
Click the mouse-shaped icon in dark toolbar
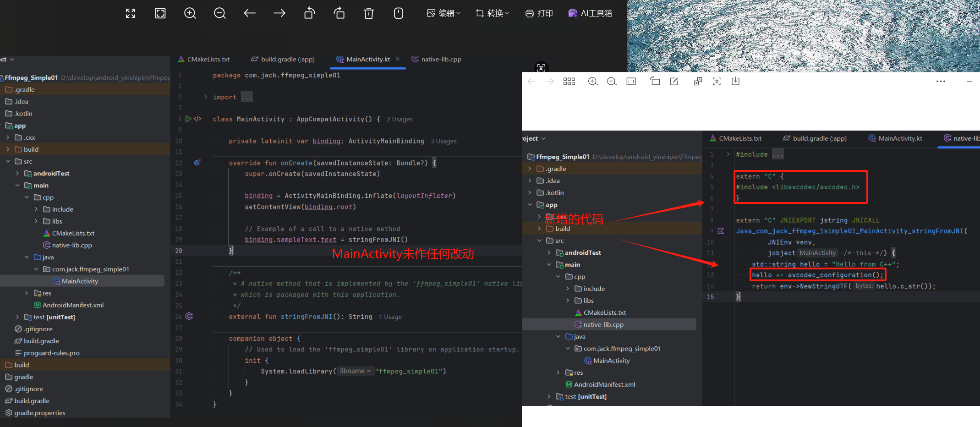399,13
